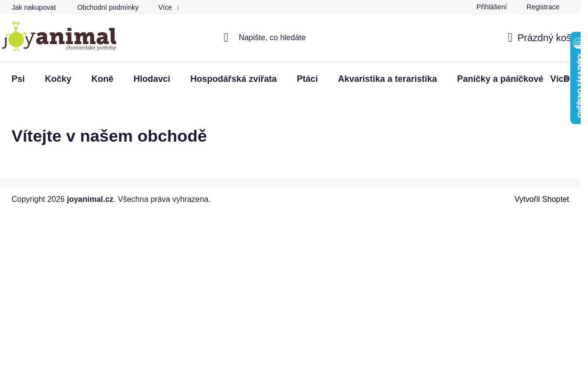
Task: Click the search magnifier icon
Action: [226, 37]
